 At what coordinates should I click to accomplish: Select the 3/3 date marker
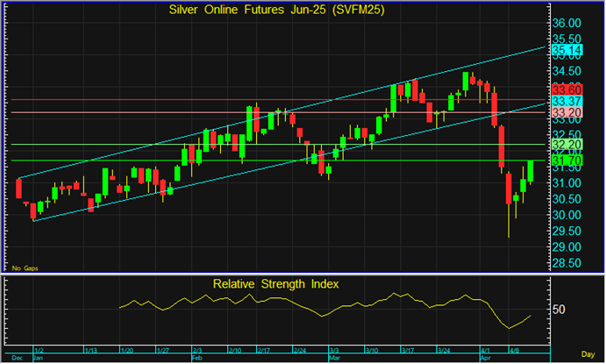click(x=334, y=351)
